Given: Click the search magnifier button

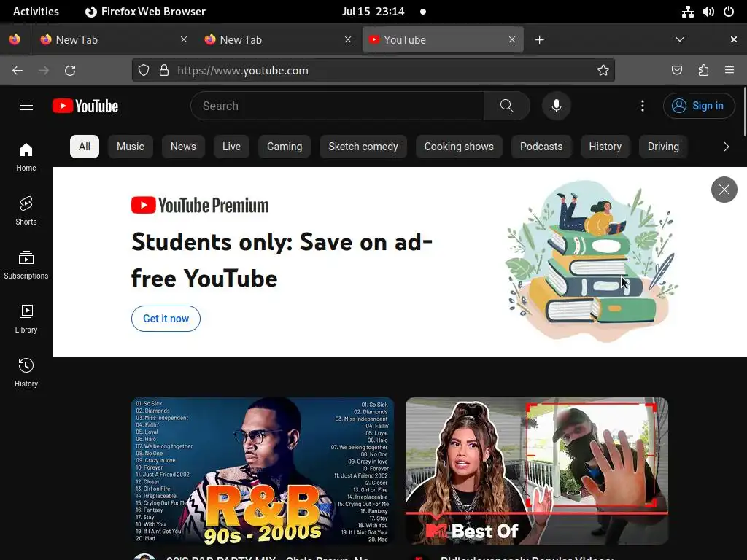Looking at the screenshot, I should click(507, 106).
